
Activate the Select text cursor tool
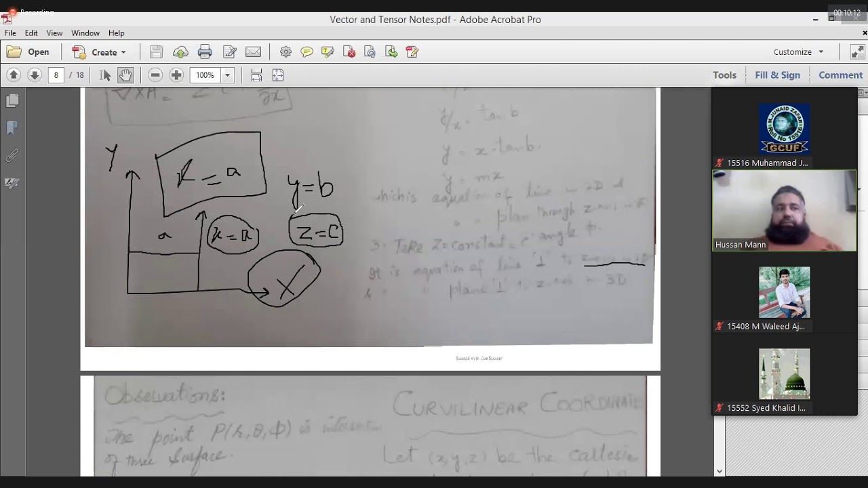click(104, 75)
